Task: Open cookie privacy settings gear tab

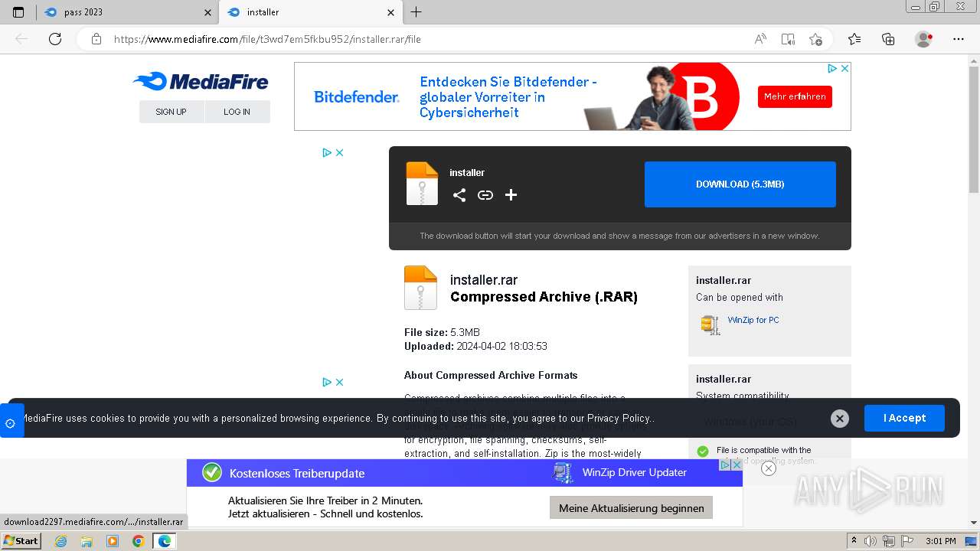Action: pos(11,422)
